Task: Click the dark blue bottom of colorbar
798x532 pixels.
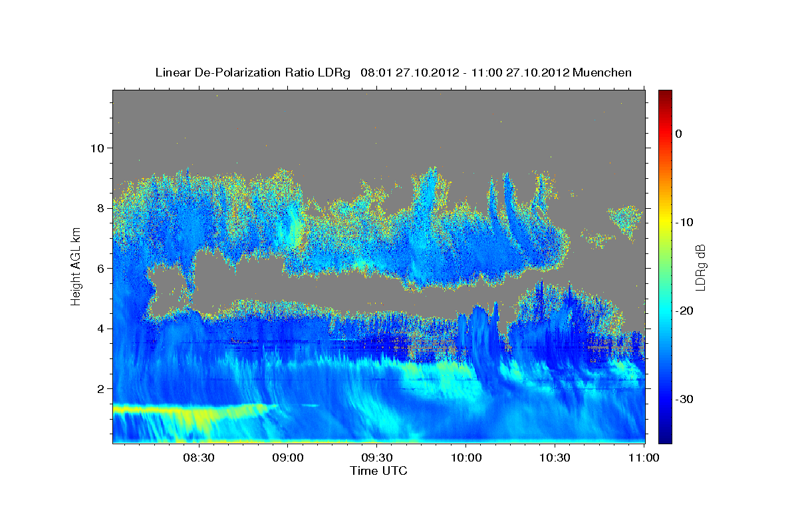Action: (x=665, y=436)
